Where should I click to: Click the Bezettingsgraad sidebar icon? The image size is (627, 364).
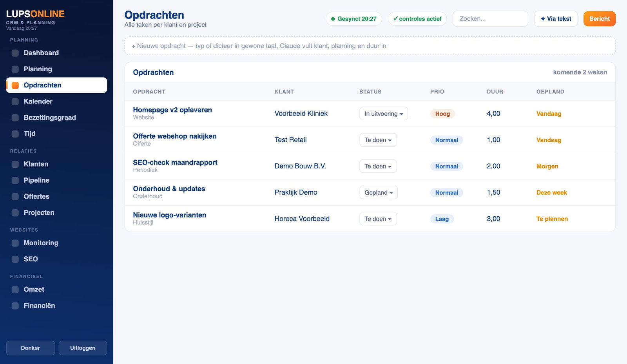coord(15,118)
